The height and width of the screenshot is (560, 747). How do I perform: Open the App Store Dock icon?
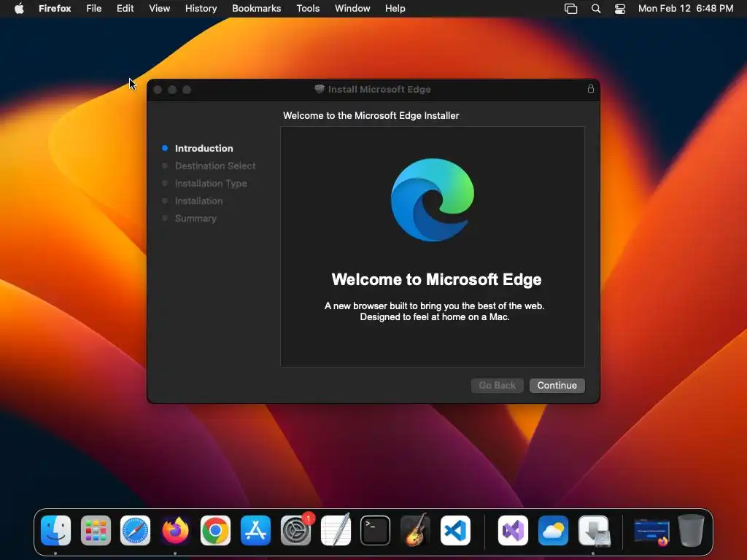click(x=255, y=530)
